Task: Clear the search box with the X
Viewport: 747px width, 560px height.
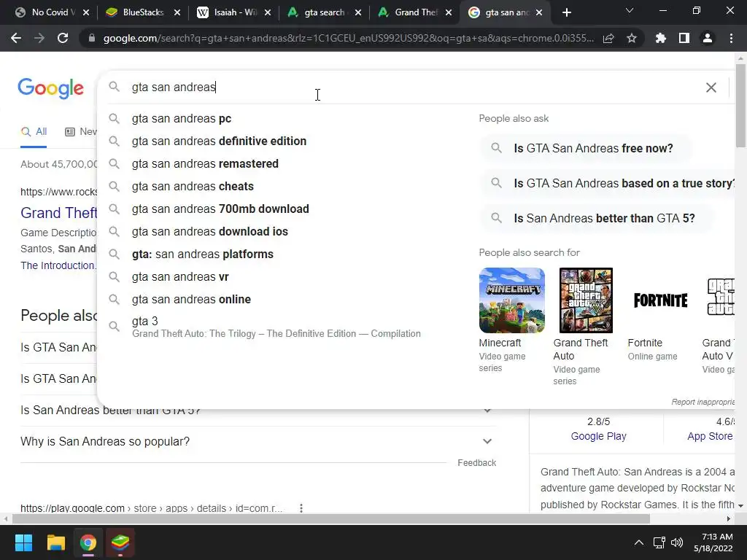Action: (x=711, y=87)
